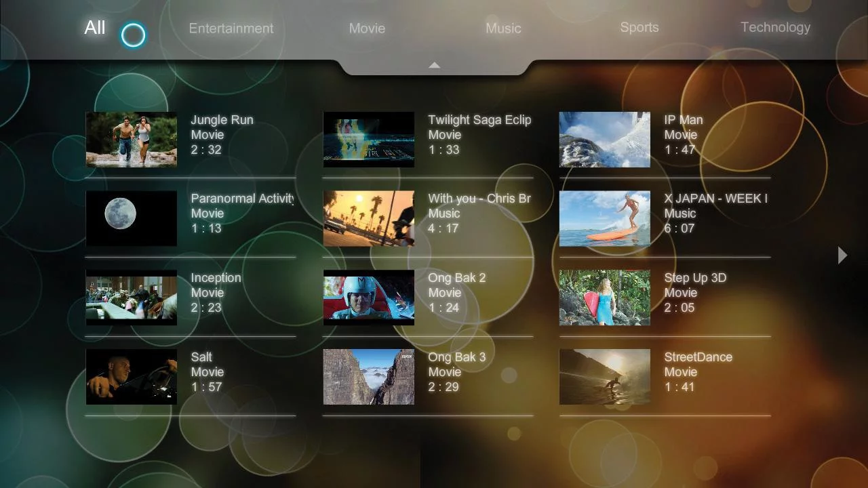The width and height of the screenshot is (868, 488).
Task: Play the Jungle Run movie thumbnail
Action: coord(131,139)
